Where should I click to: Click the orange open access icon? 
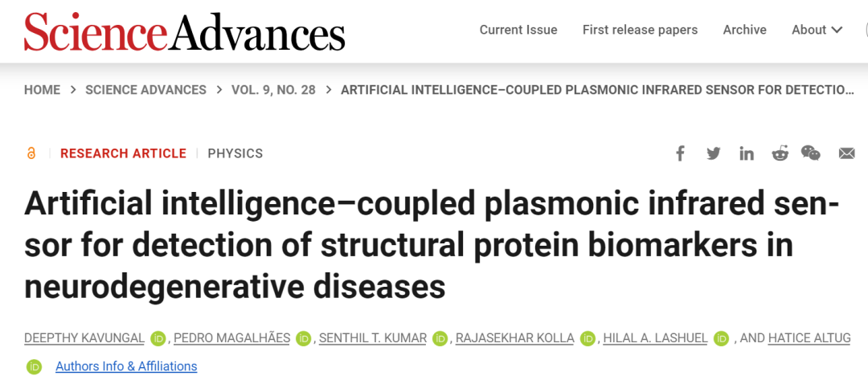(x=31, y=153)
